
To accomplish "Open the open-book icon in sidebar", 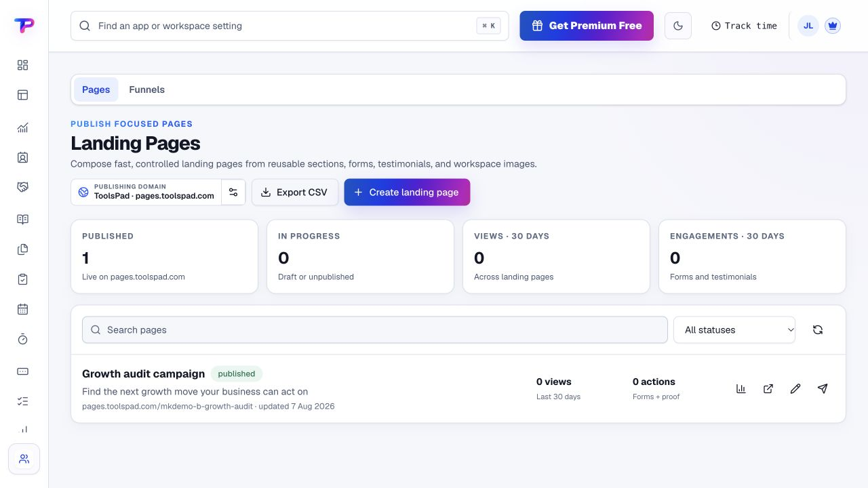I will (22, 220).
